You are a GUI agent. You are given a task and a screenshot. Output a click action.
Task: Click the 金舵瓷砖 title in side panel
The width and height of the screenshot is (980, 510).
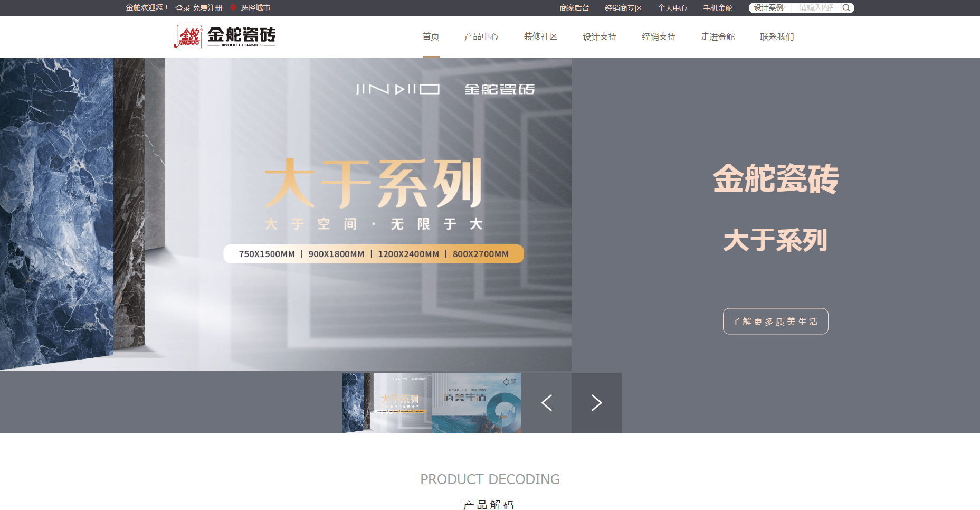(776, 178)
